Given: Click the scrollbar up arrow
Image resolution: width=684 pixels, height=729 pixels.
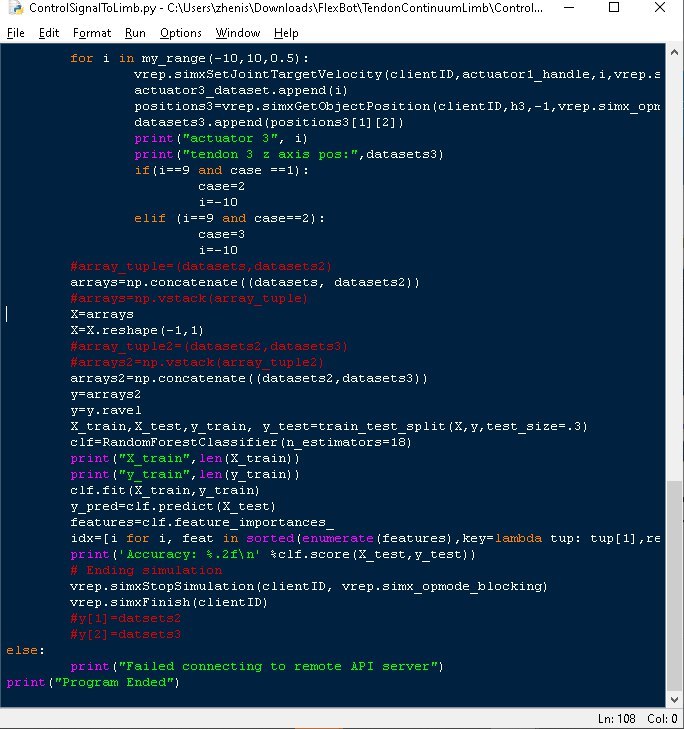Looking at the screenshot, I should click(674, 53).
